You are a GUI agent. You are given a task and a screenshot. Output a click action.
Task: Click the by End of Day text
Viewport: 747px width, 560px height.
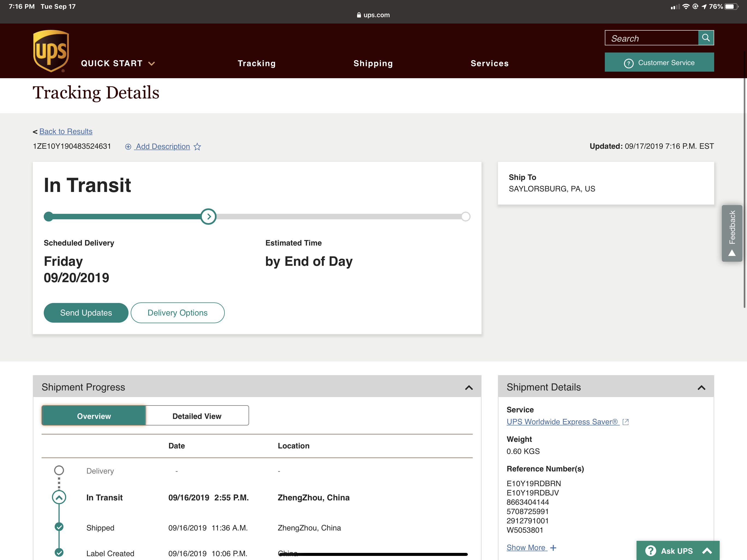309,262
